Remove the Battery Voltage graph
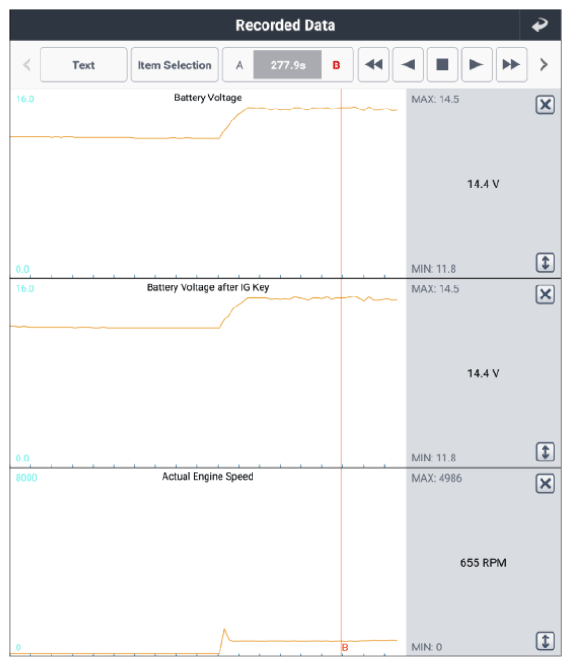The height and width of the screenshot is (666, 571). [545, 104]
